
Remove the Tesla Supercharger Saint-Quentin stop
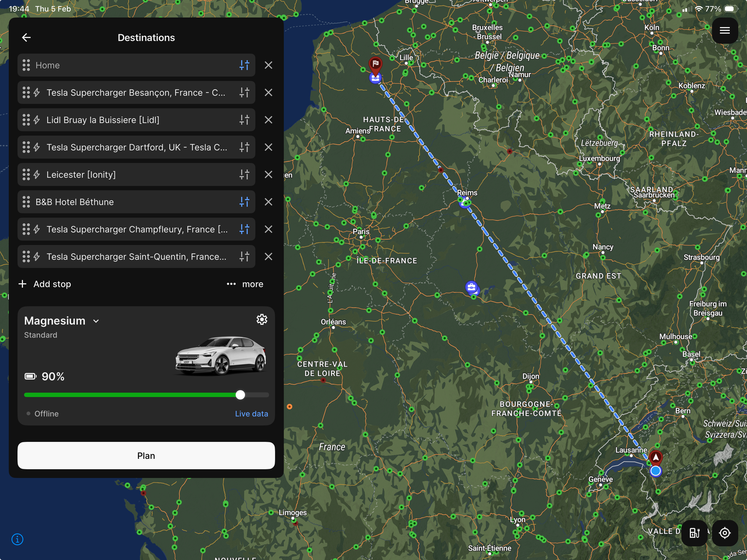(269, 257)
